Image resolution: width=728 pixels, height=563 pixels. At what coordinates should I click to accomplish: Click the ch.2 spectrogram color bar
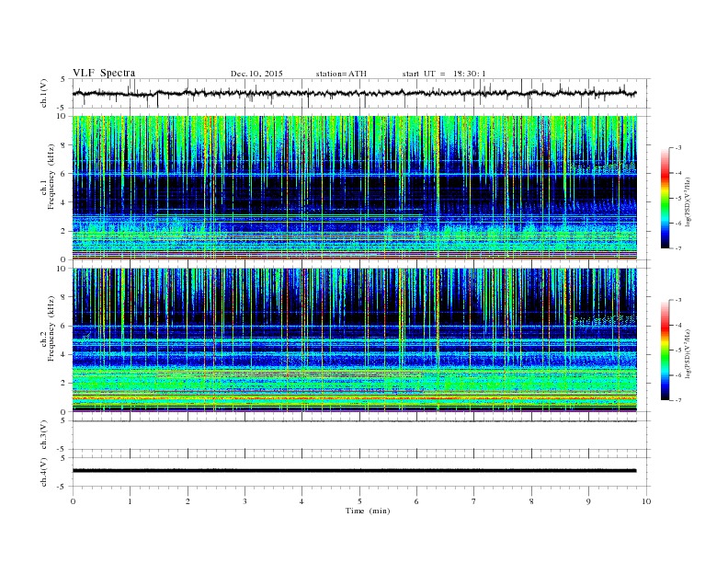coord(665,350)
